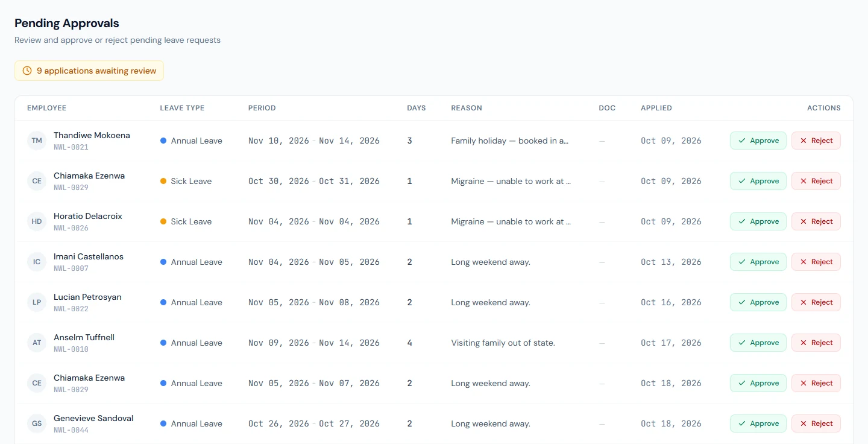
Task: Reject Imani Castellanos's leave request
Action: click(x=816, y=262)
